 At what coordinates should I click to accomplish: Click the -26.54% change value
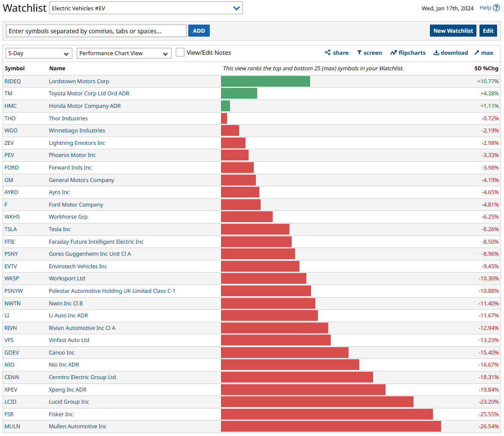pyautogui.click(x=488, y=427)
